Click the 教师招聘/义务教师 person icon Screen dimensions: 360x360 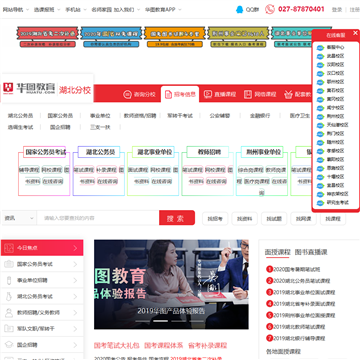9,313
